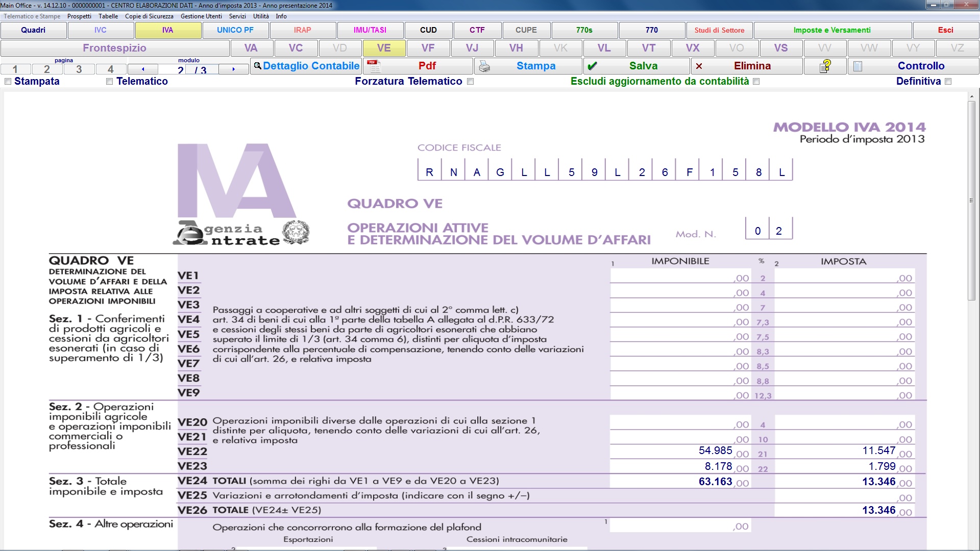Open the UNICO PF module

pyautogui.click(x=235, y=30)
